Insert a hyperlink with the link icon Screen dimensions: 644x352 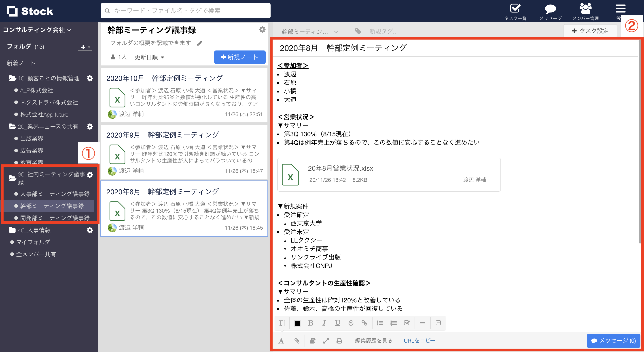[364, 323]
